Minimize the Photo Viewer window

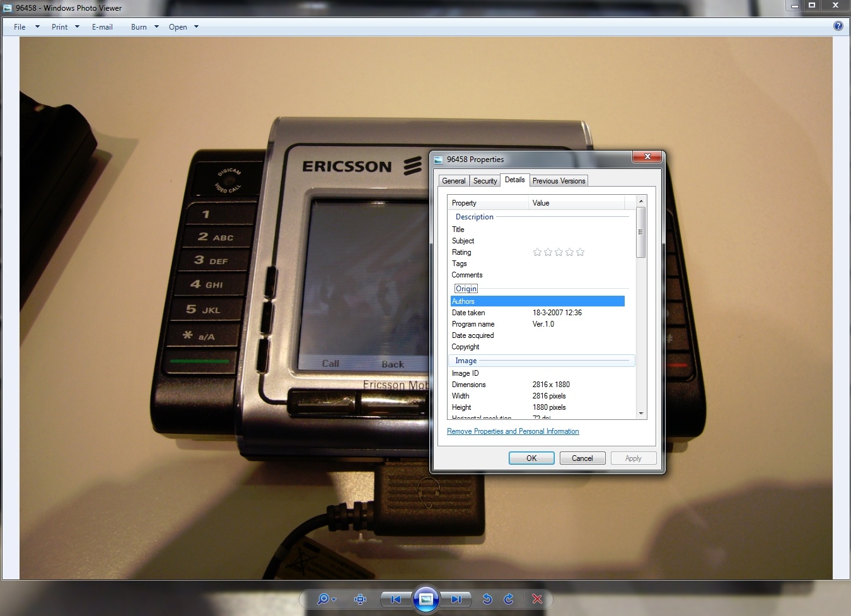[x=794, y=5]
